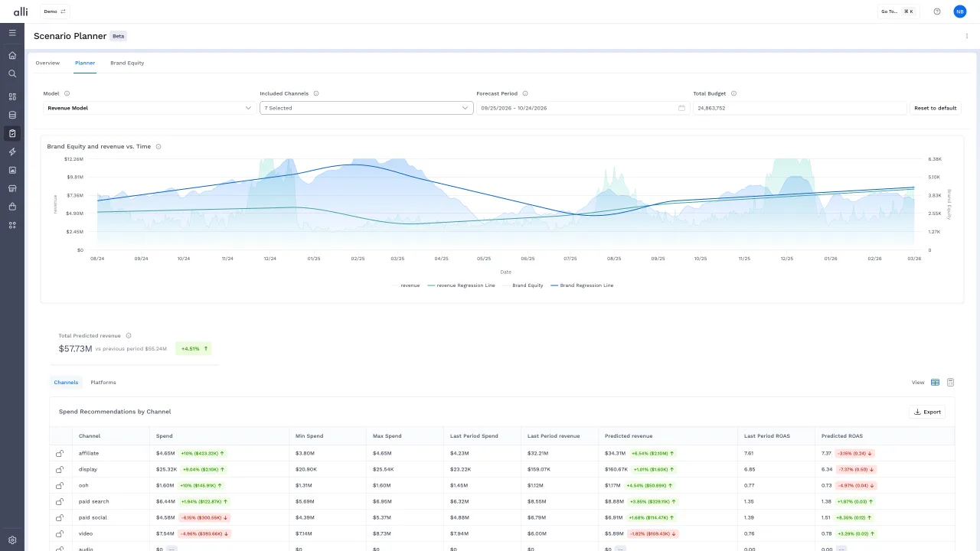980x551 pixels.
Task: Open the three-dot page options menu
Action: (967, 36)
